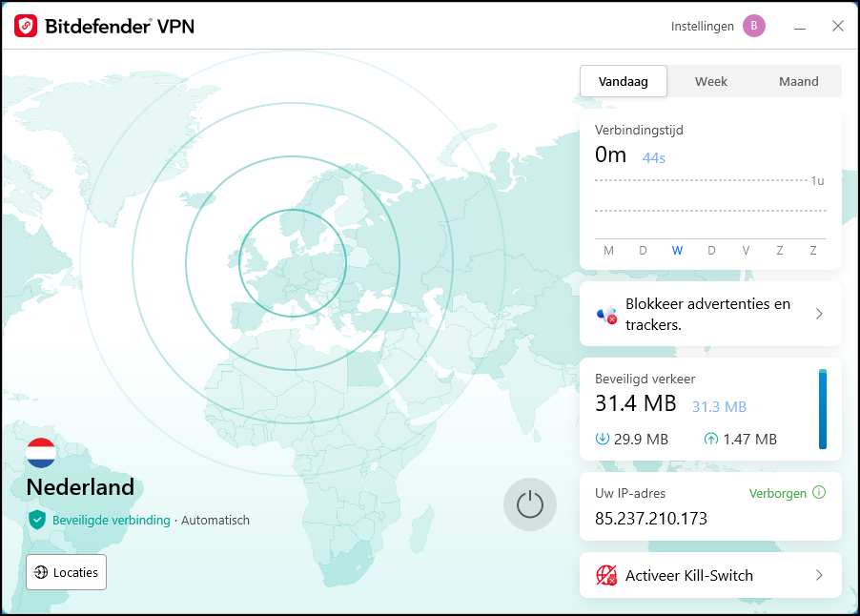
Task: Expand the Kill-Switch chevron arrow
Action: 819,575
